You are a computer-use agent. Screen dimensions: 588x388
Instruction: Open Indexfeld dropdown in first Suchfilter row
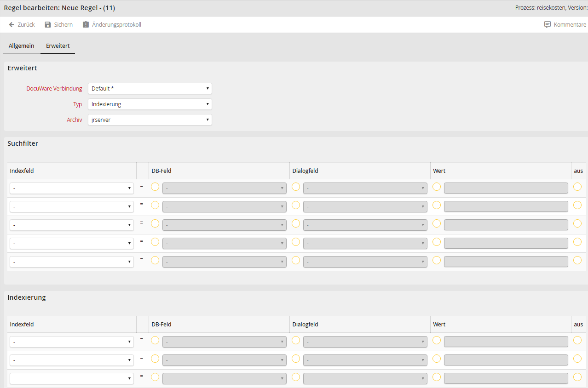click(72, 188)
